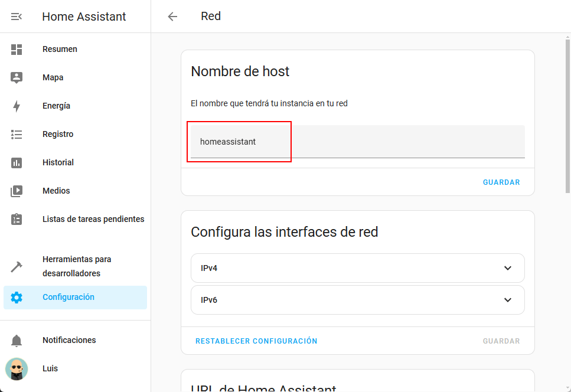This screenshot has width=571, height=392.
Task: Click the Registro list icon
Action: [x=17, y=135]
